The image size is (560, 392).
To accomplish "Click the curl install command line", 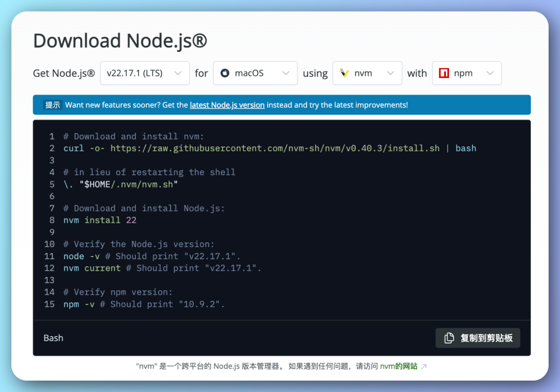I will [270, 148].
